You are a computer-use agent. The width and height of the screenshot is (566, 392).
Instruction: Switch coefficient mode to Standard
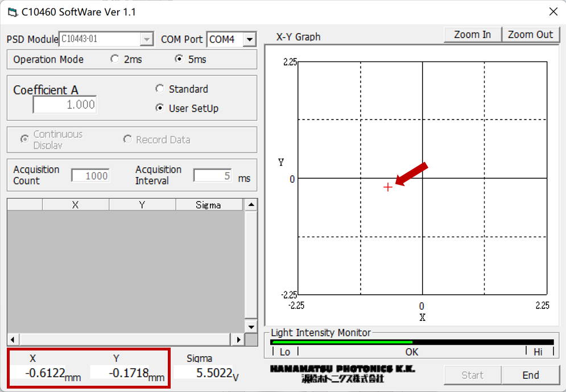point(160,89)
